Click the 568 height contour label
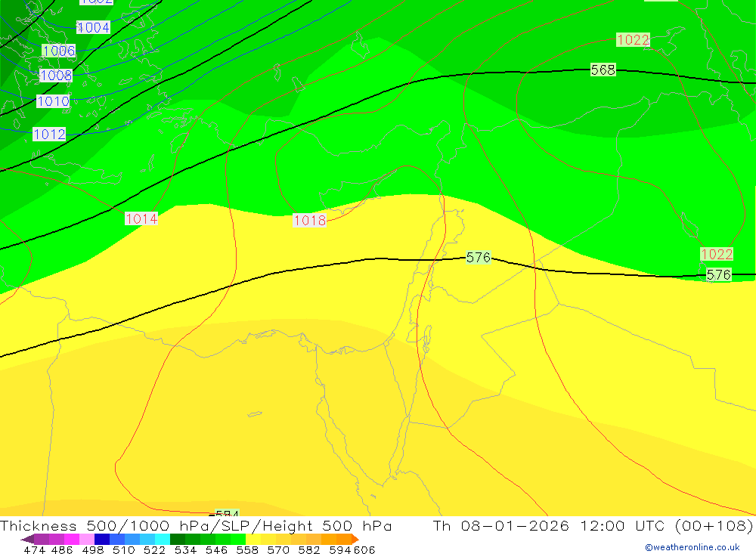The width and height of the screenshot is (756, 554). coord(603,70)
